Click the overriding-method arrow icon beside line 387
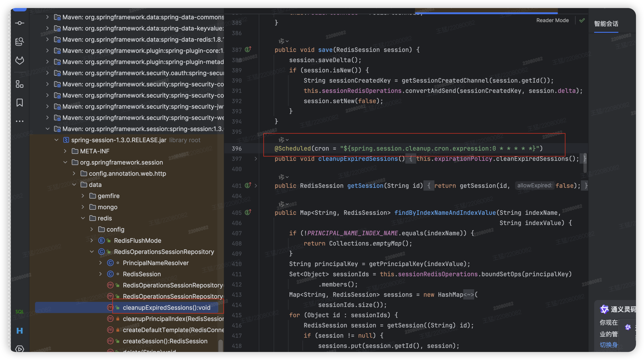 click(248, 49)
